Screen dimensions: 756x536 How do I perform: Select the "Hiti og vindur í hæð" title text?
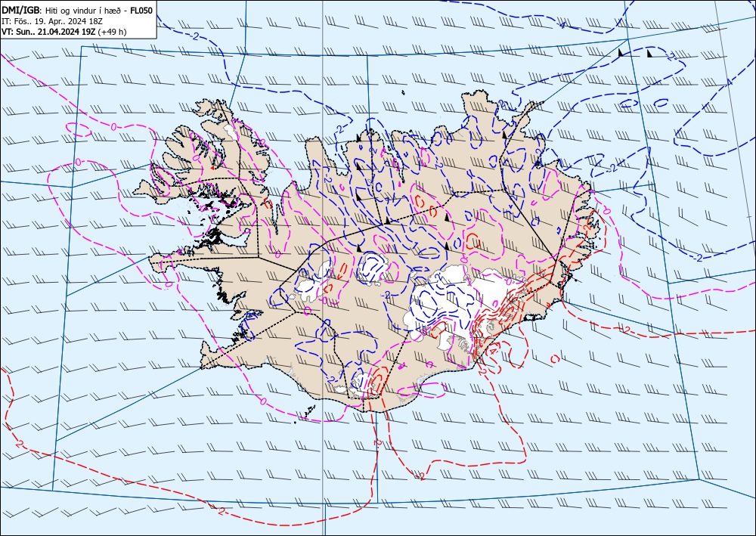pyautogui.click(x=83, y=11)
